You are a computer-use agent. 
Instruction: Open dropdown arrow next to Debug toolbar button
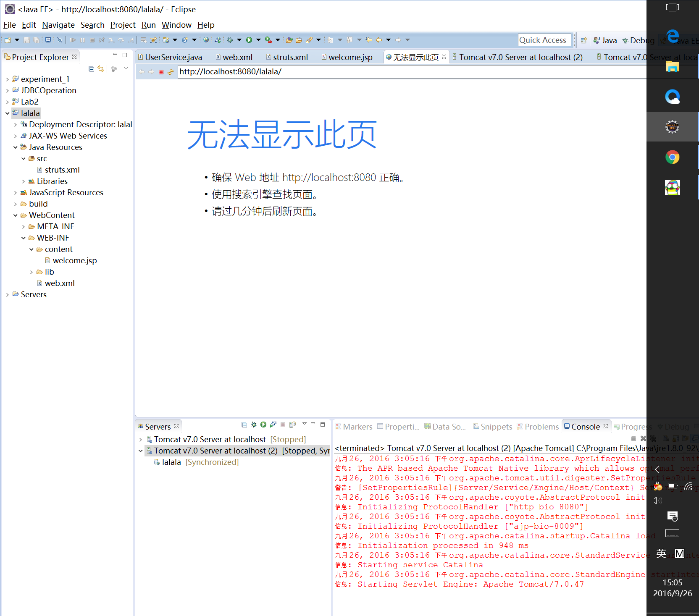[239, 40]
